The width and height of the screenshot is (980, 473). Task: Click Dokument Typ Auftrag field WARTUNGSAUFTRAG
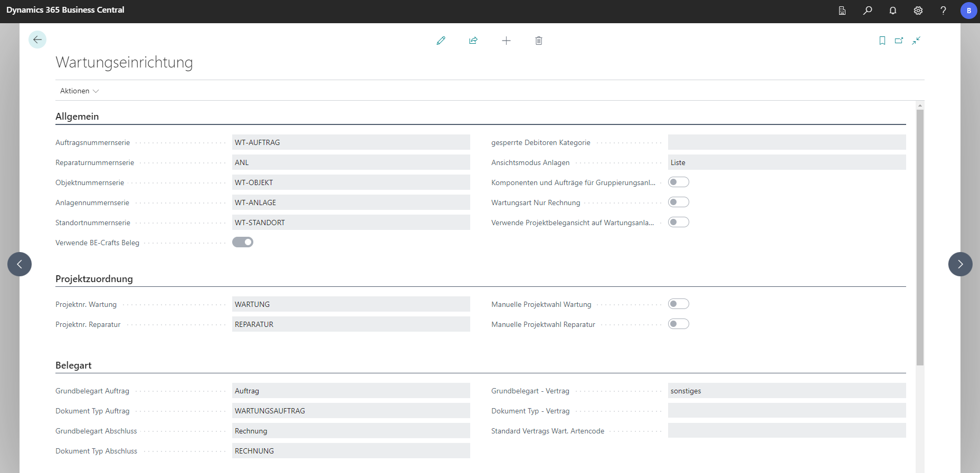coord(351,411)
